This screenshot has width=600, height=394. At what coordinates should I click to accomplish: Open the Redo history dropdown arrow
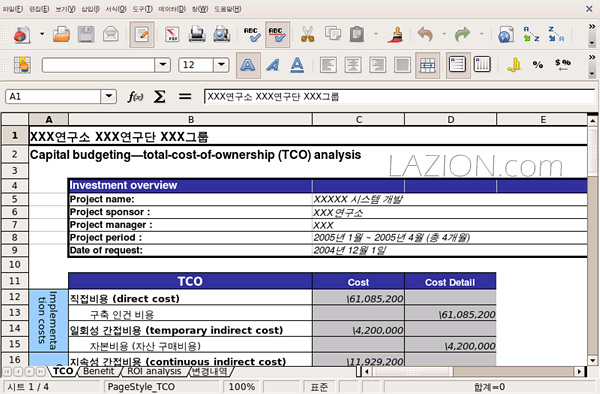tap(481, 34)
